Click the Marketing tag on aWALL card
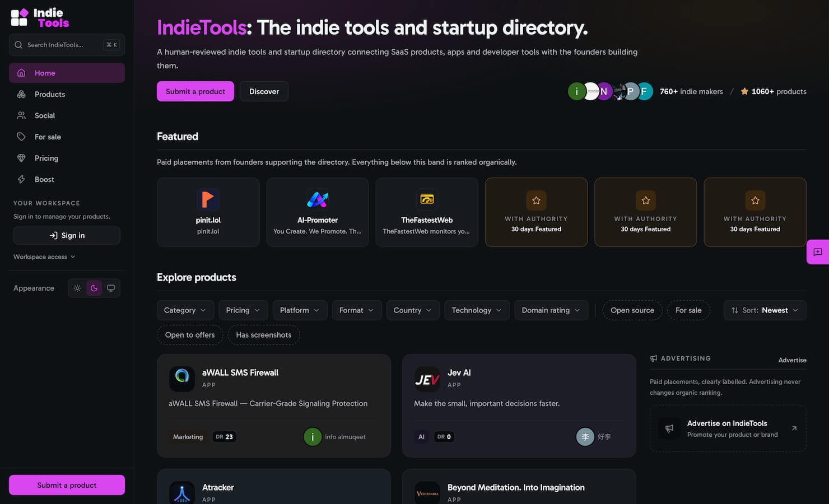 [188, 437]
